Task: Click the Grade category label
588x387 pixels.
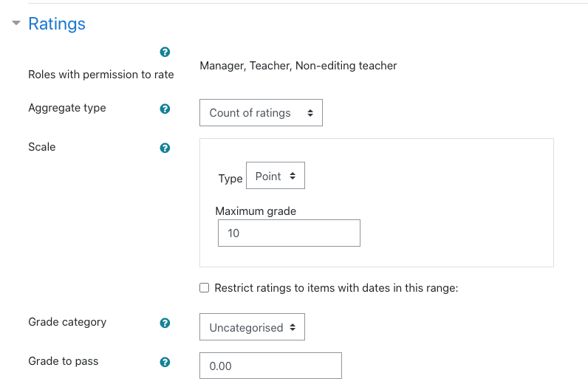Action: click(x=67, y=322)
